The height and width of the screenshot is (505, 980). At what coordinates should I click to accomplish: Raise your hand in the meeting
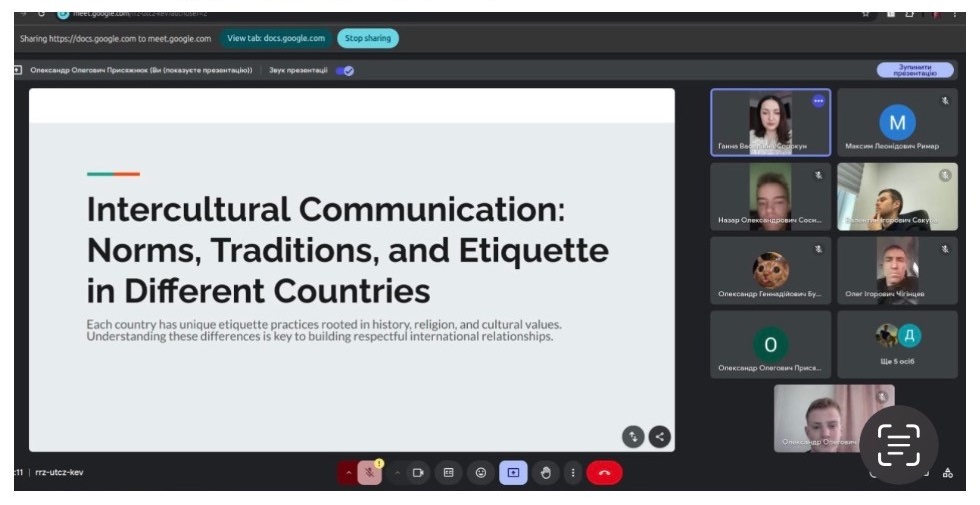[x=545, y=473]
